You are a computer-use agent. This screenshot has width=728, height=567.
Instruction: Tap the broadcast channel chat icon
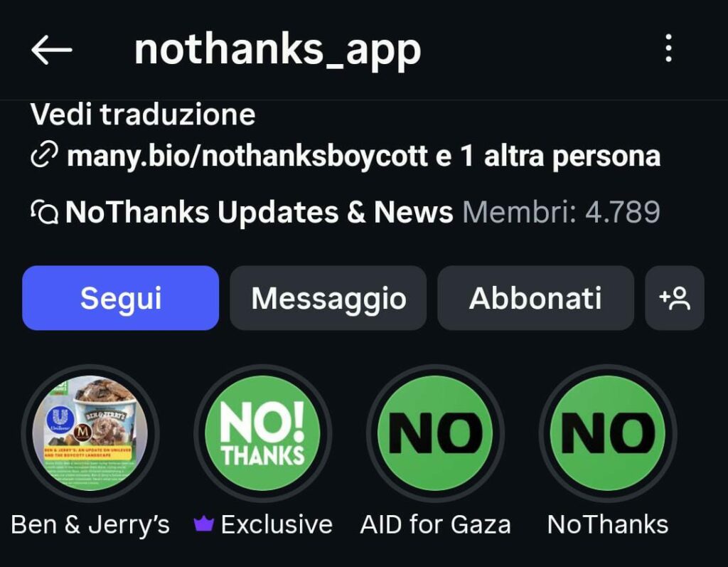pos(44,213)
